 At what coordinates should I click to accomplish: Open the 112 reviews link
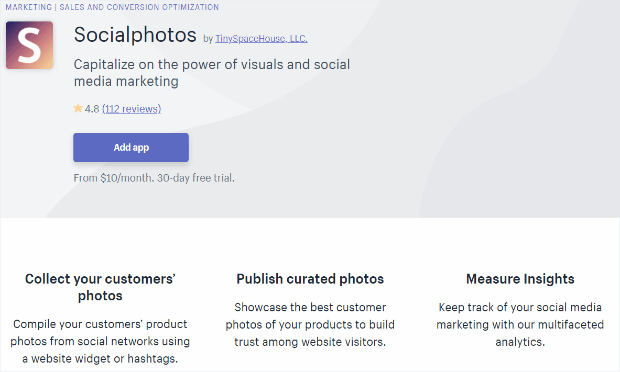click(x=132, y=109)
